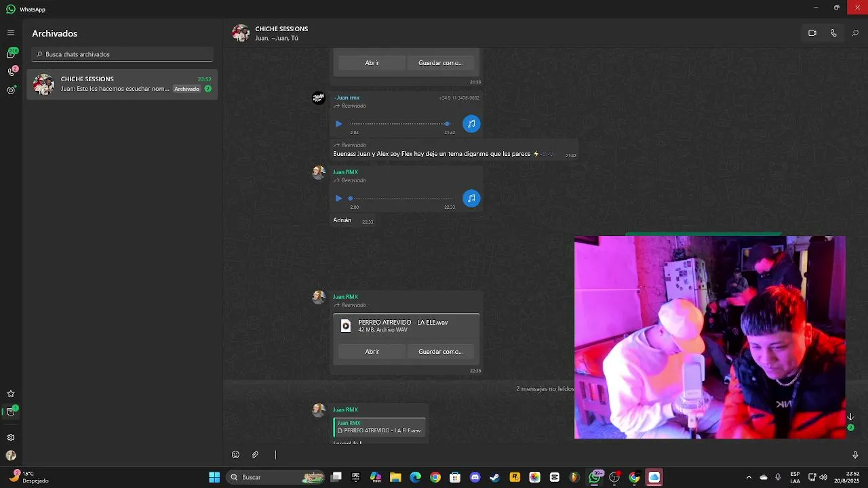Open the attach file paperclip

[256, 455]
